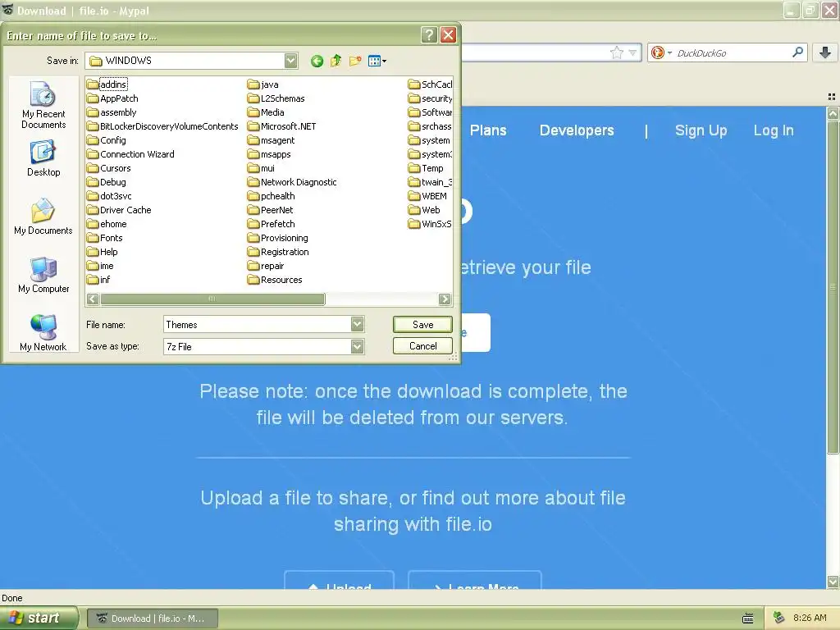This screenshot has height=630, width=840.
Task: Select the Config folder
Action: coord(107,139)
